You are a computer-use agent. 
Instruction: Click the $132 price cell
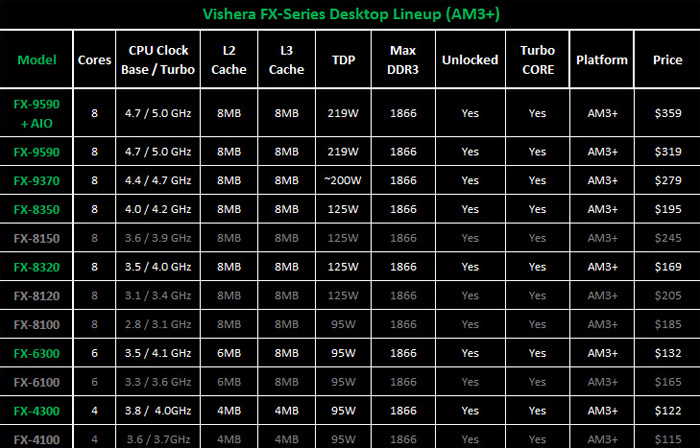click(x=668, y=353)
